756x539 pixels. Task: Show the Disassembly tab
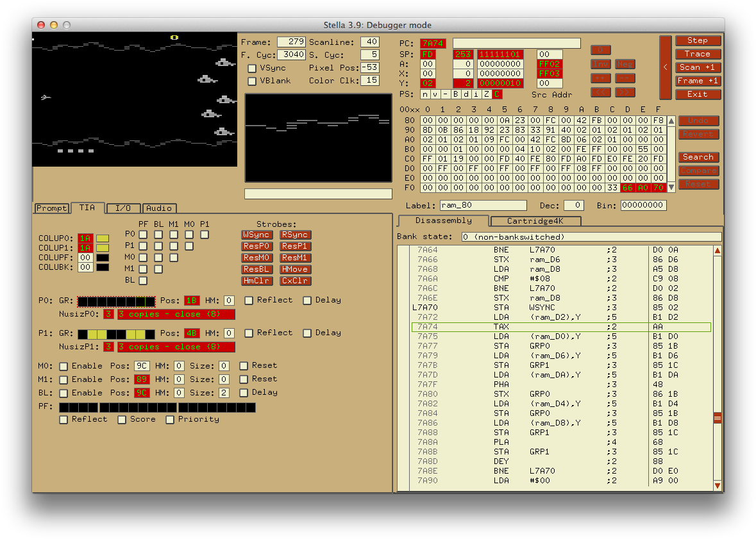pyautogui.click(x=443, y=220)
